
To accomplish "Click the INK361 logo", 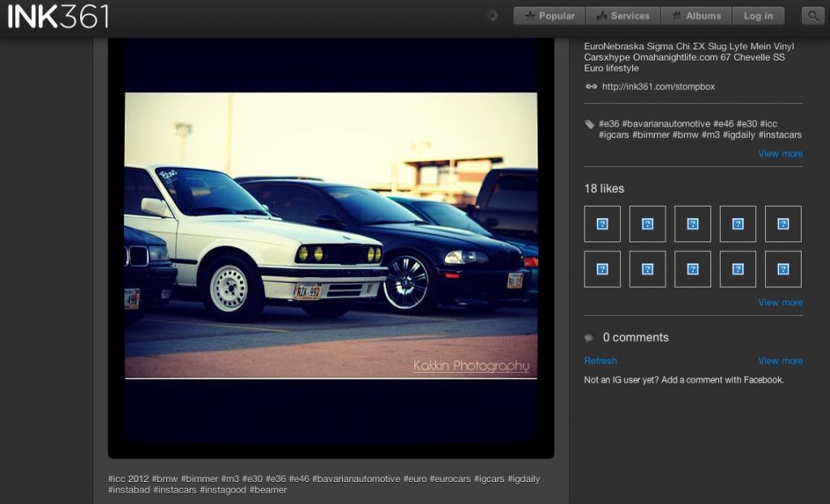I will [58, 15].
